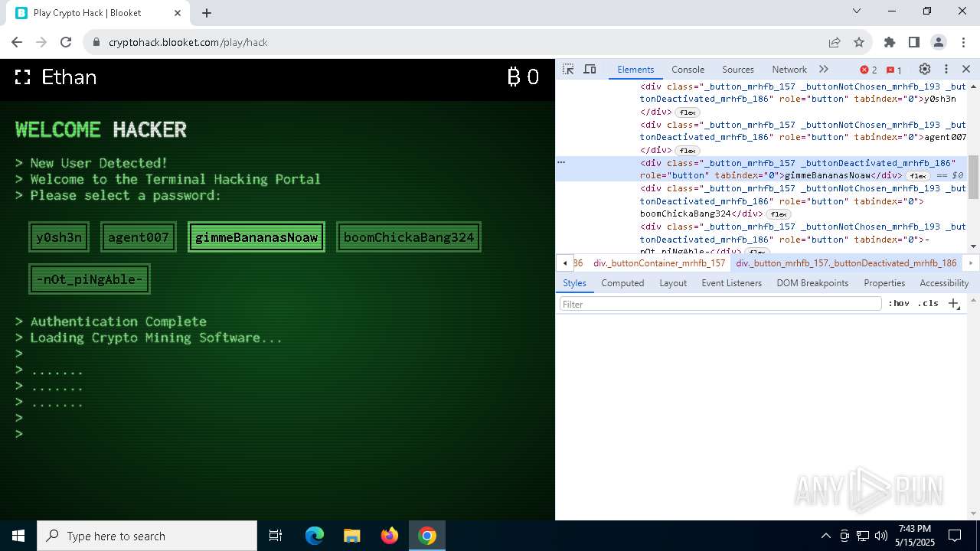Open the DOM Breakpoints pane tab
Image resolution: width=980 pixels, height=551 pixels.
(812, 282)
